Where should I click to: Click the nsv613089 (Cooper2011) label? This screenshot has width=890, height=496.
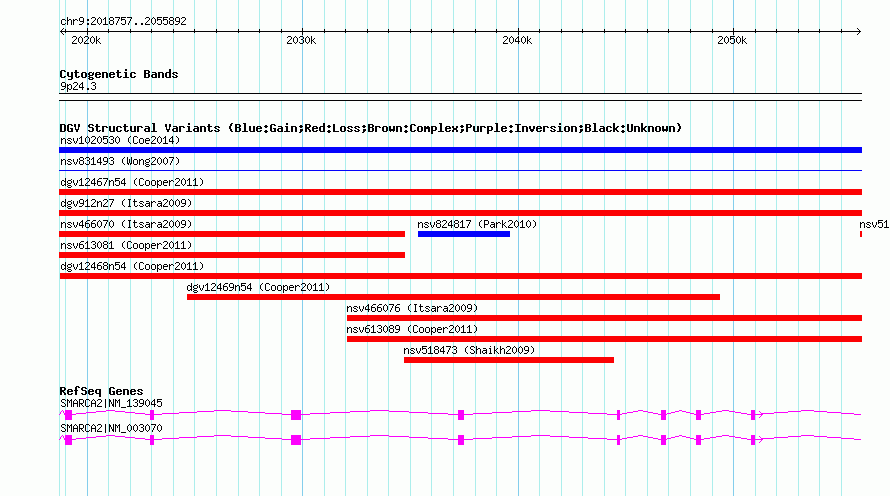412,329
